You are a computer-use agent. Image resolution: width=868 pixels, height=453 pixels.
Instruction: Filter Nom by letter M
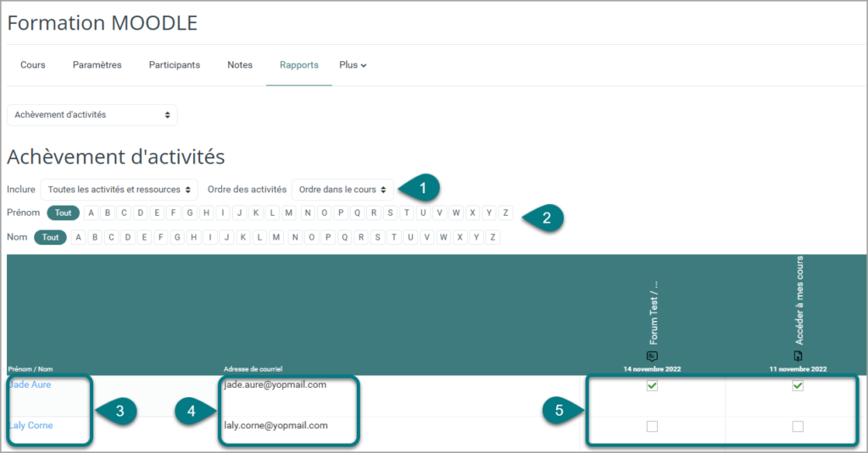click(276, 237)
